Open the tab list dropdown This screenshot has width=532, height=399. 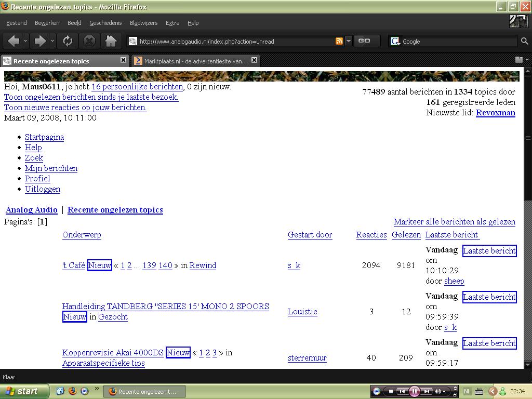coord(518,60)
